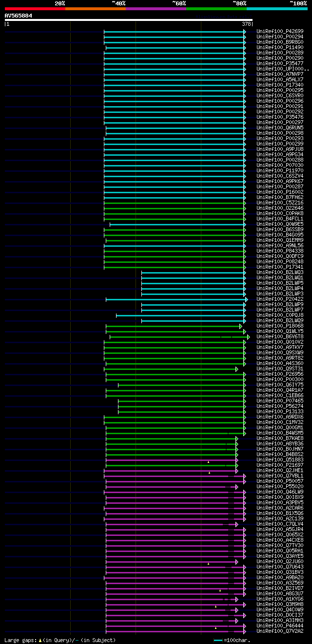The width and height of the screenshot is (312, 644).
Task: Choose the UniRef100_B7FH62 row label
Action: pyautogui.click(x=280, y=197)
